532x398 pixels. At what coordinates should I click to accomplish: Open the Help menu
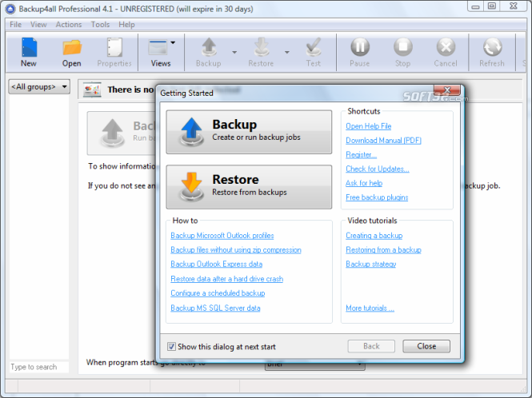click(x=126, y=25)
